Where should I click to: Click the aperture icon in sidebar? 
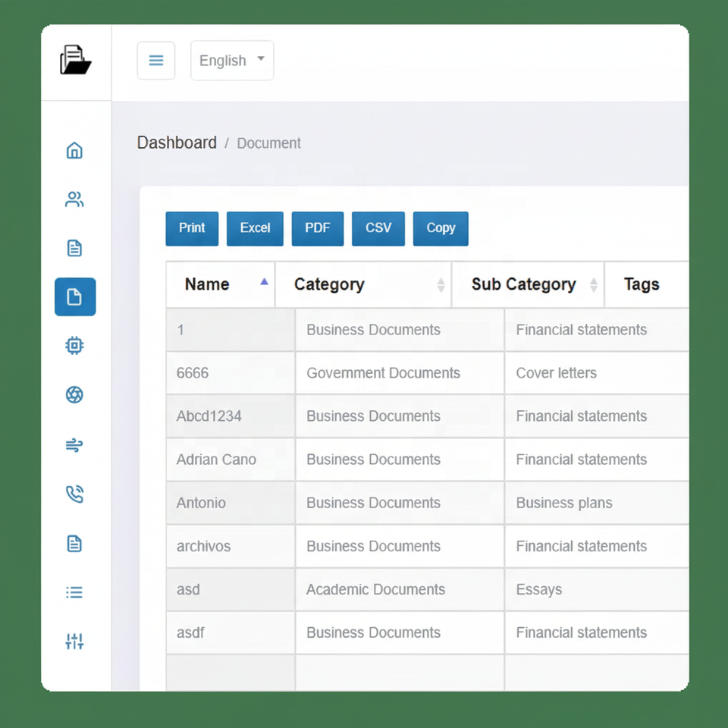(74, 394)
